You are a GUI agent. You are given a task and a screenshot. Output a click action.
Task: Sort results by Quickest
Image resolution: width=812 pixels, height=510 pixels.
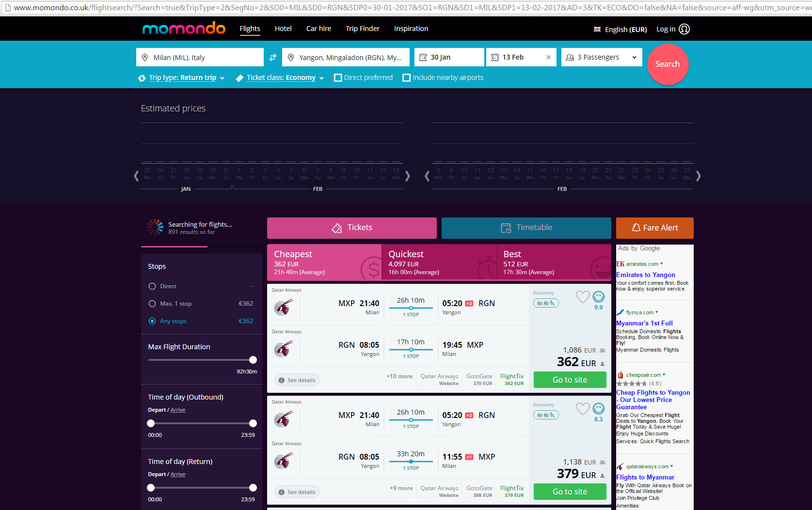[x=439, y=262]
